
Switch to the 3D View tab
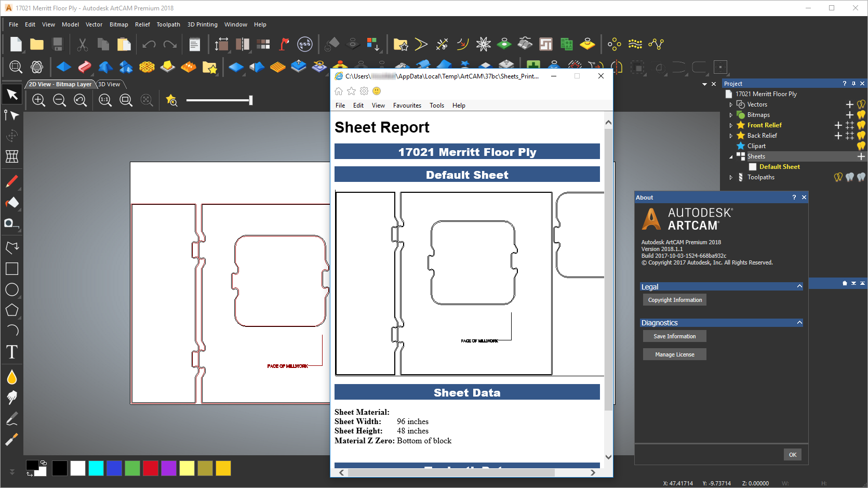(x=109, y=84)
